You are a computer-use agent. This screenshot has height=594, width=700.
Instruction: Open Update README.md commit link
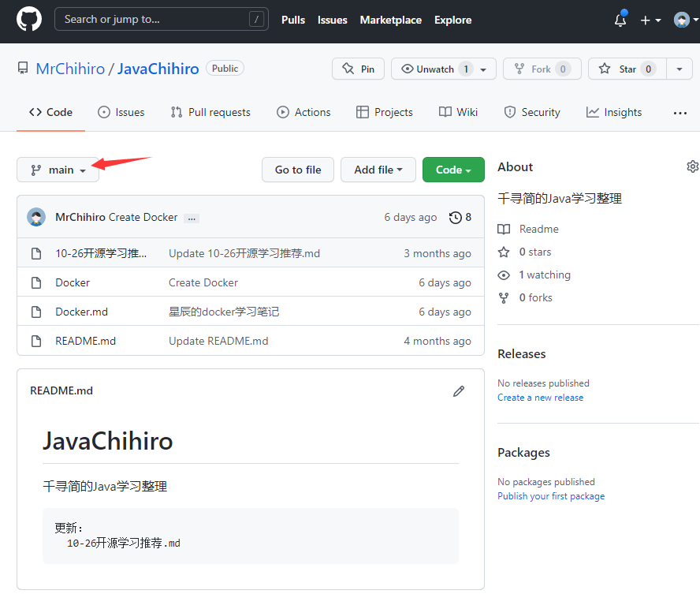pyautogui.click(x=218, y=341)
